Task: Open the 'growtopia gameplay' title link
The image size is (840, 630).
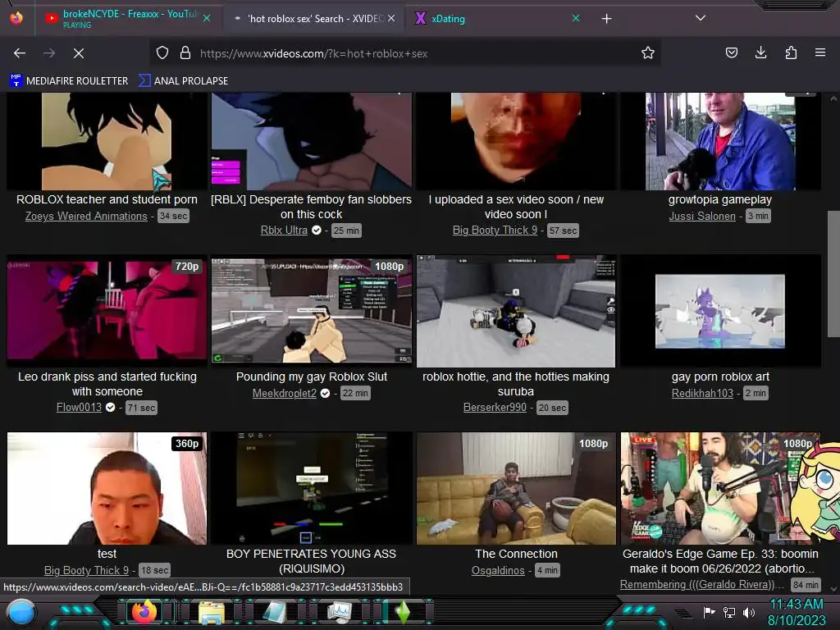Action: click(x=720, y=199)
